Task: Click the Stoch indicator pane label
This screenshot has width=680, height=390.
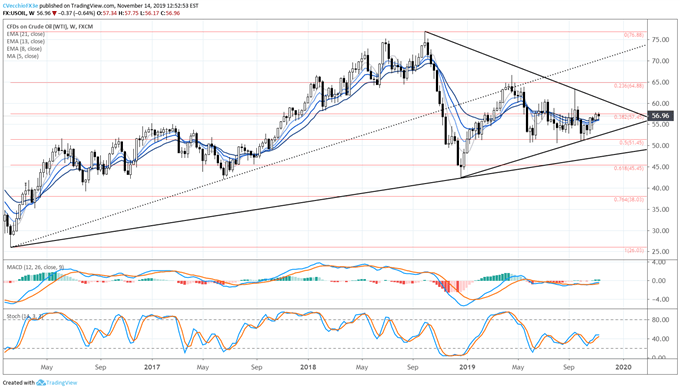Action: click(25, 316)
